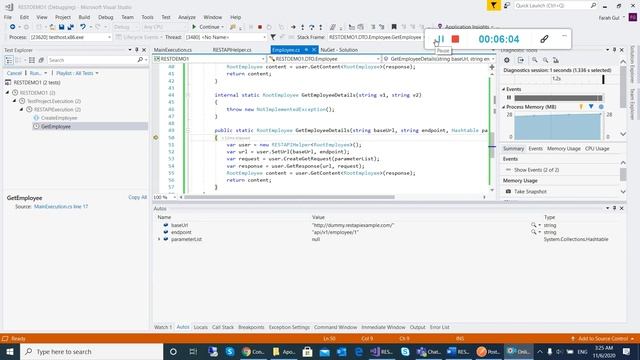Click the reset zoom icon in Diagnostic Tools
The image size is (640, 360).
pos(556,60)
